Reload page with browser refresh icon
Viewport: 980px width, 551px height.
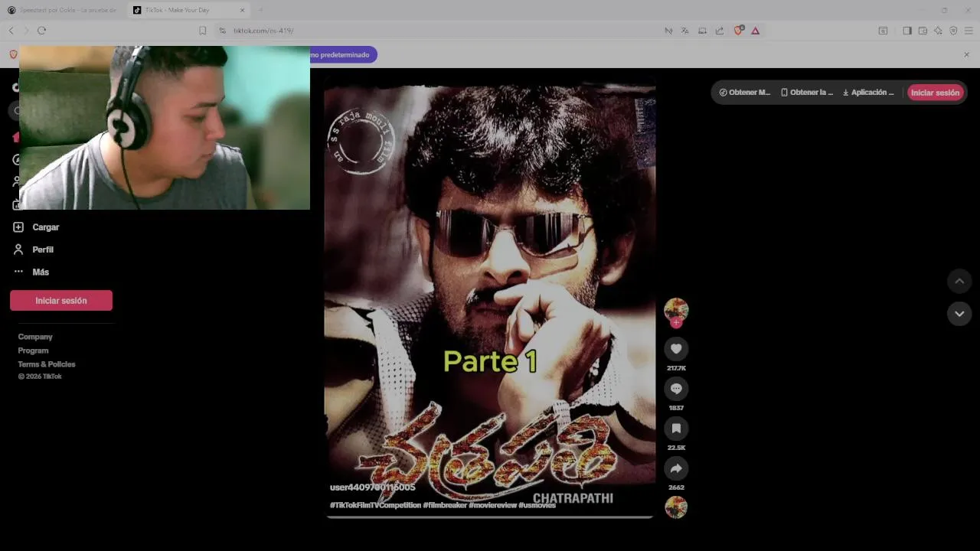41,31
